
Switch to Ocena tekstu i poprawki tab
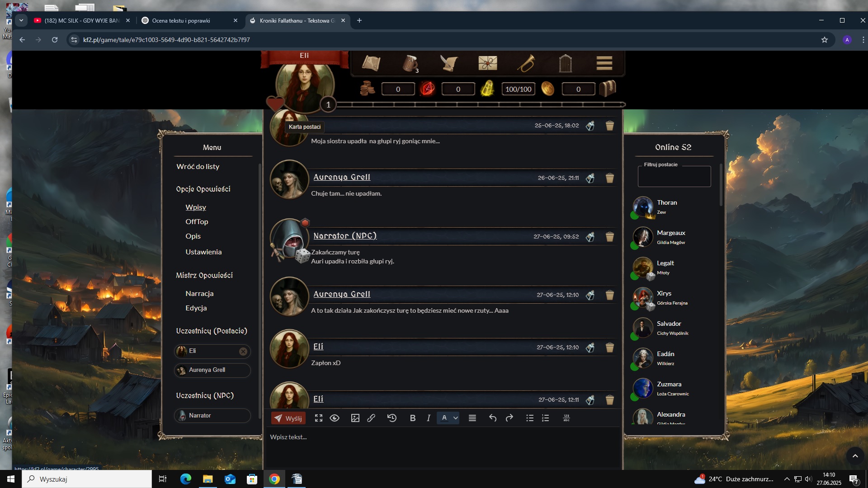click(x=181, y=20)
